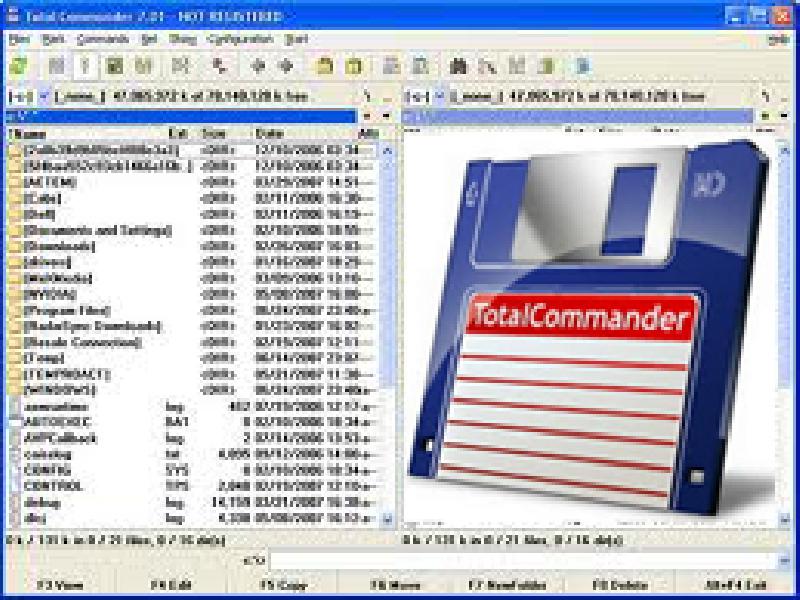Open the Multi-rename tool icon next to binoculars
The image size is (800, 600).
coord(487,66)
